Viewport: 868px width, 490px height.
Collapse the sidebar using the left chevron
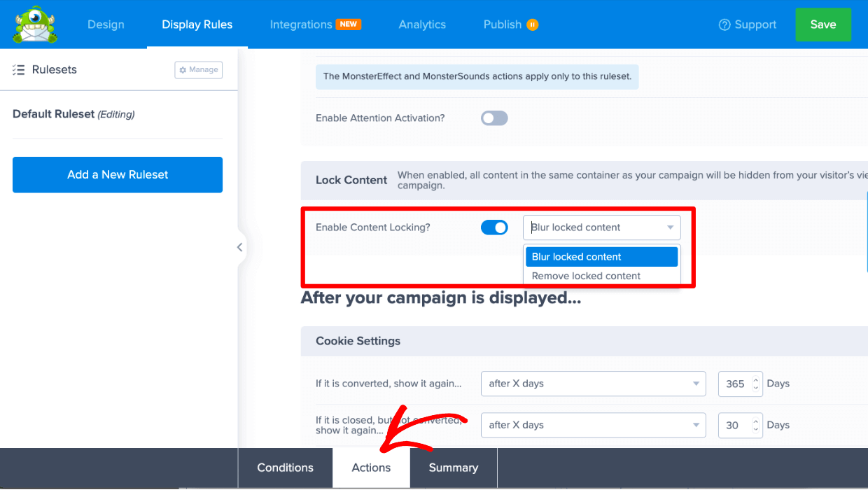click(239, 247)
